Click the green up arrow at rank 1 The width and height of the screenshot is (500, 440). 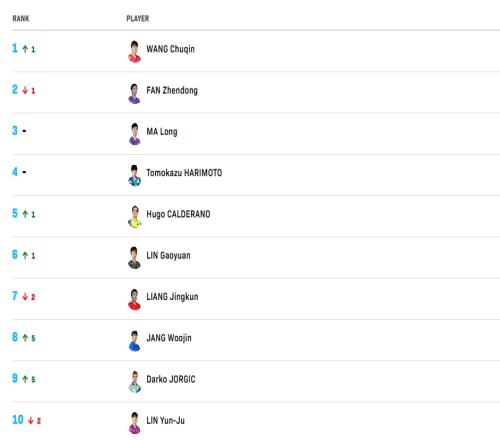click(x=25, y=49)
